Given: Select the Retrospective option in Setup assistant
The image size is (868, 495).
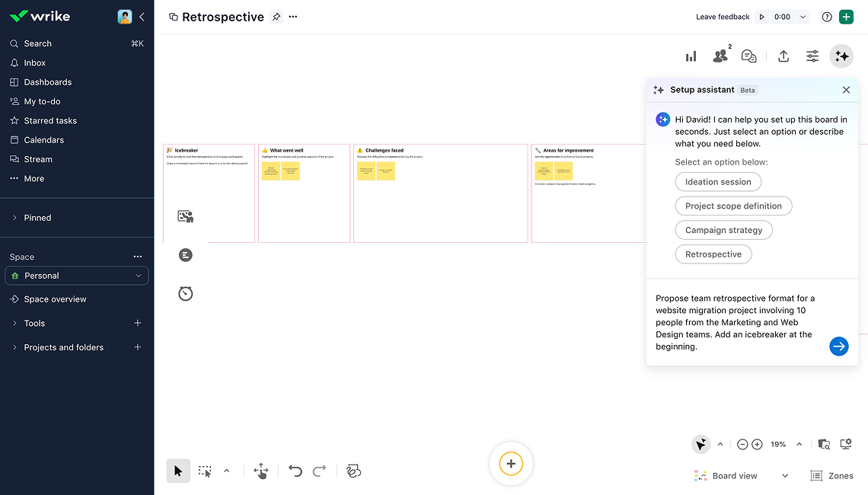Looking at the screenshot, I should (x=713, y=254).
